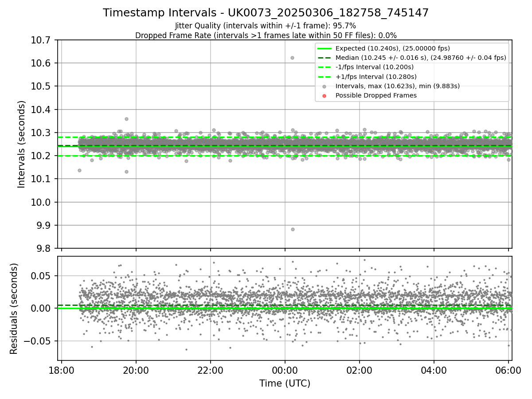Click the 18:00 time tick label

(x=61, y=370)
